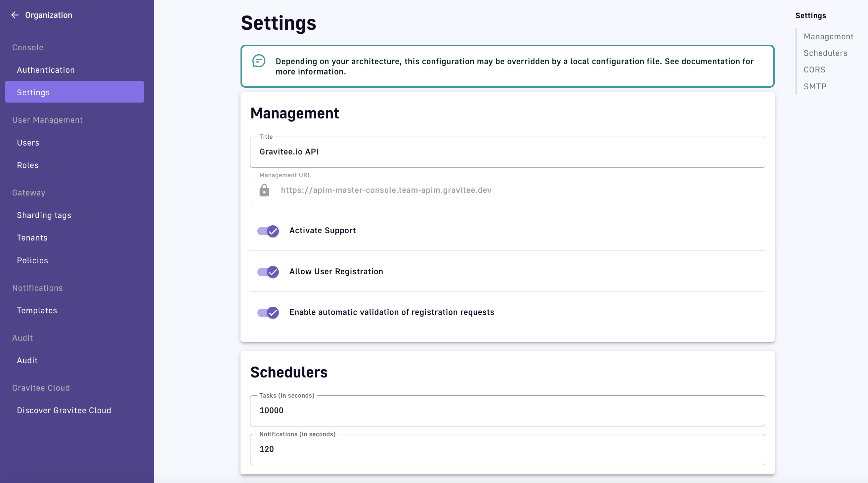Jump to SMTP section anchor
This screenshot has height=483, width=868.
[815, 86]
